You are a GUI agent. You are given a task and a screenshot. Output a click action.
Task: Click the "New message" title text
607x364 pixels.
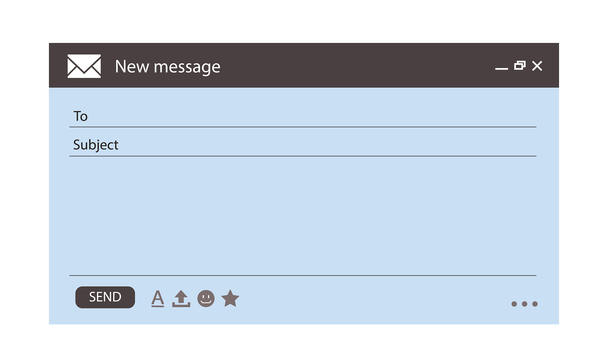pyautogui.click(x=168, y=66)
